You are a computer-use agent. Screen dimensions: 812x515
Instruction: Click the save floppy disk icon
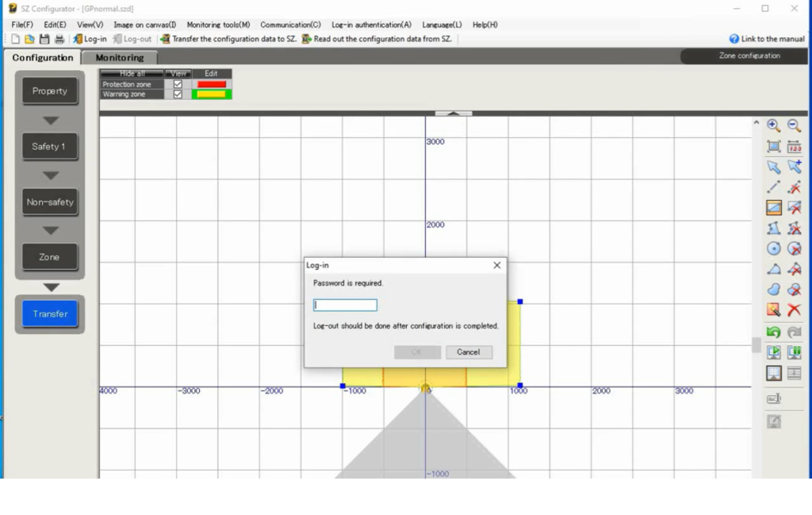coord(44,39)
